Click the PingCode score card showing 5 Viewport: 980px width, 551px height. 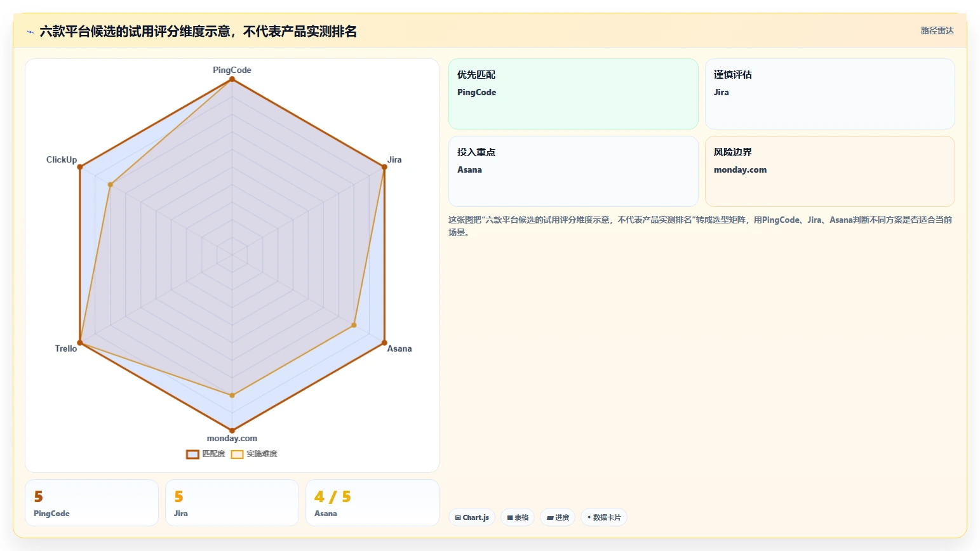91,503
